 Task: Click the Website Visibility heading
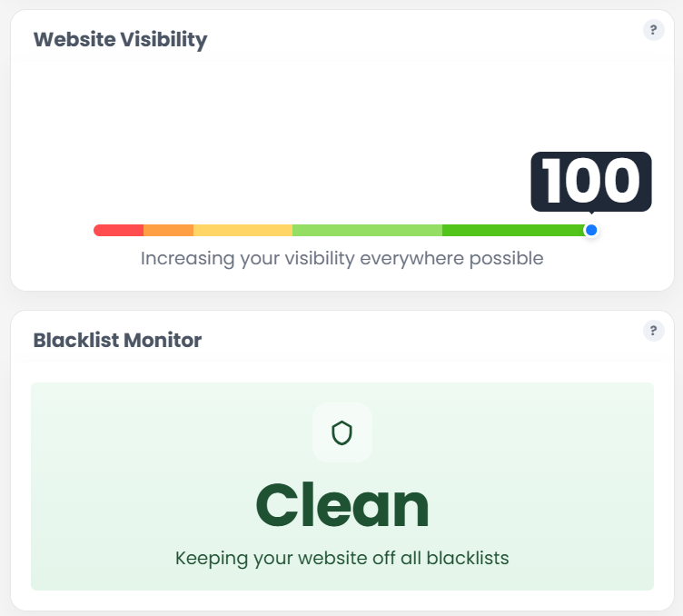coord(120,40)
